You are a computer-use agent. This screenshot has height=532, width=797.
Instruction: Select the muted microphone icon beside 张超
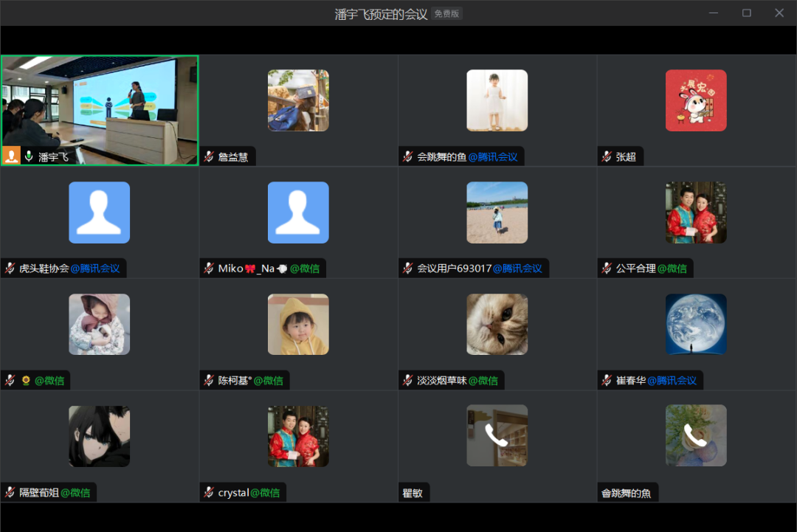[607, 156]
